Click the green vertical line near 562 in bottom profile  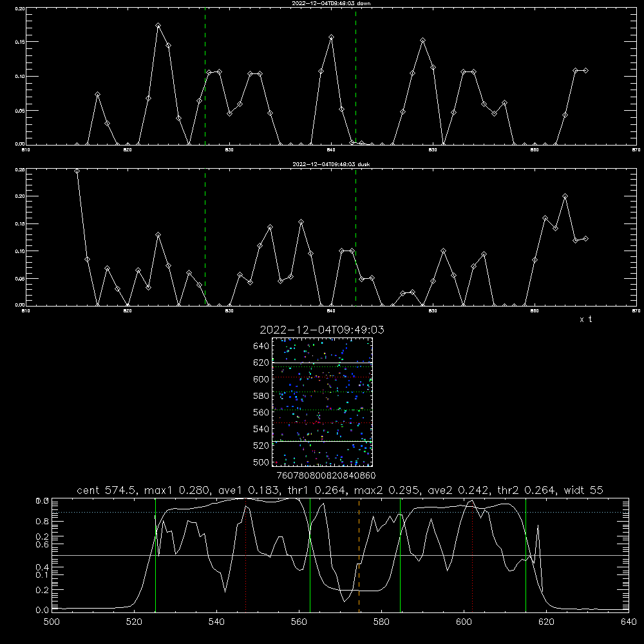310,554
